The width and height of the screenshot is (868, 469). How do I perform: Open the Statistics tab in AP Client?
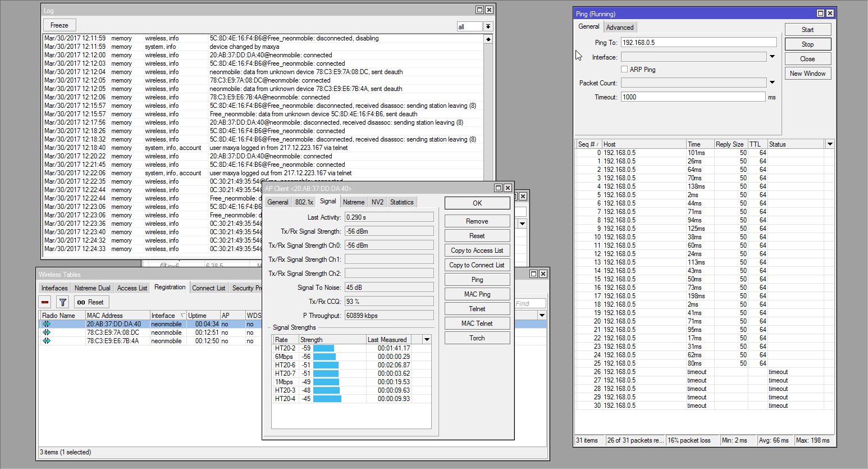tap(401, 202)
